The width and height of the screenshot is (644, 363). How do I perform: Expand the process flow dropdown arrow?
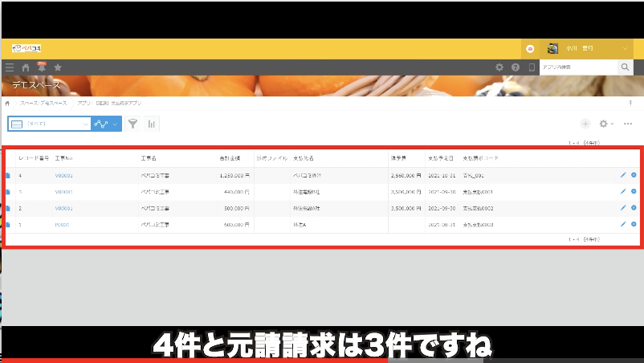click(x=116, y=124)
